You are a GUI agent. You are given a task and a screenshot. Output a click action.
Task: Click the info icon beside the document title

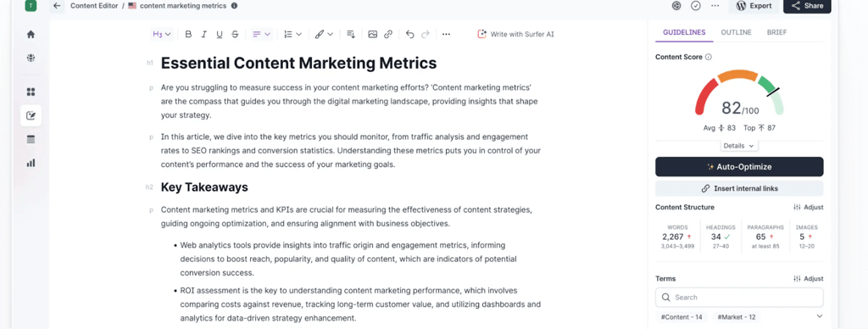click(234, 6)
